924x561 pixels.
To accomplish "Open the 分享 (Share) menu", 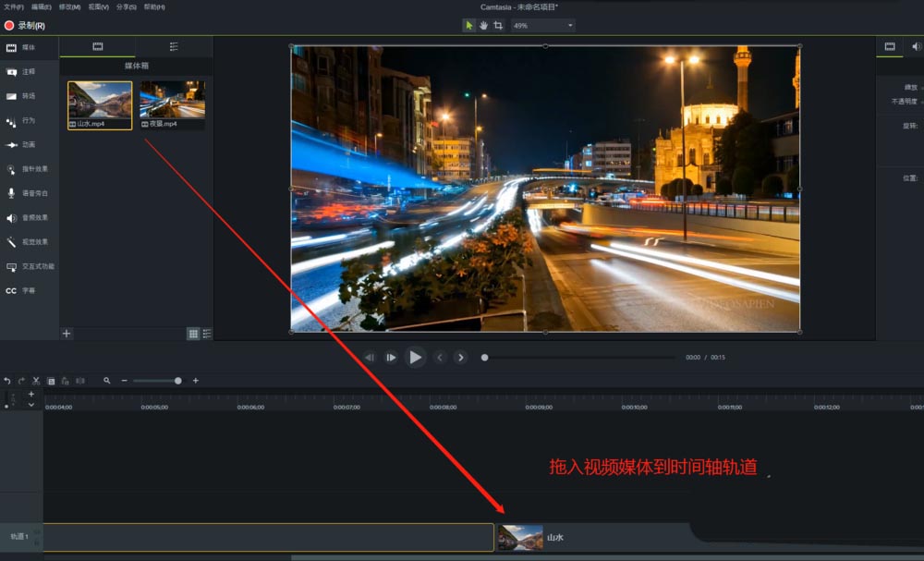I will tap(126, 7).
